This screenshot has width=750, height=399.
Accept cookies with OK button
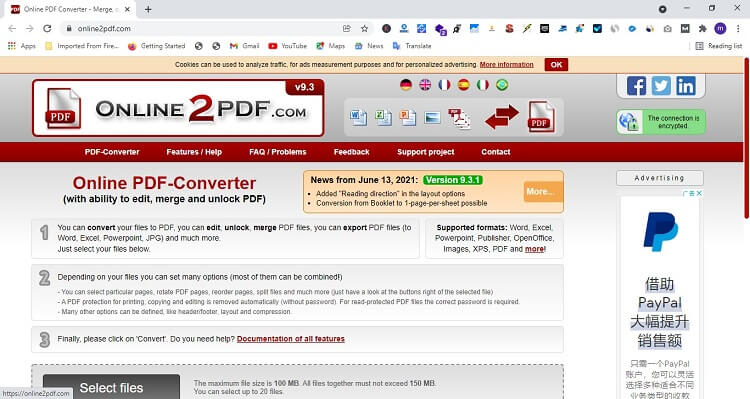click(556, 65)
